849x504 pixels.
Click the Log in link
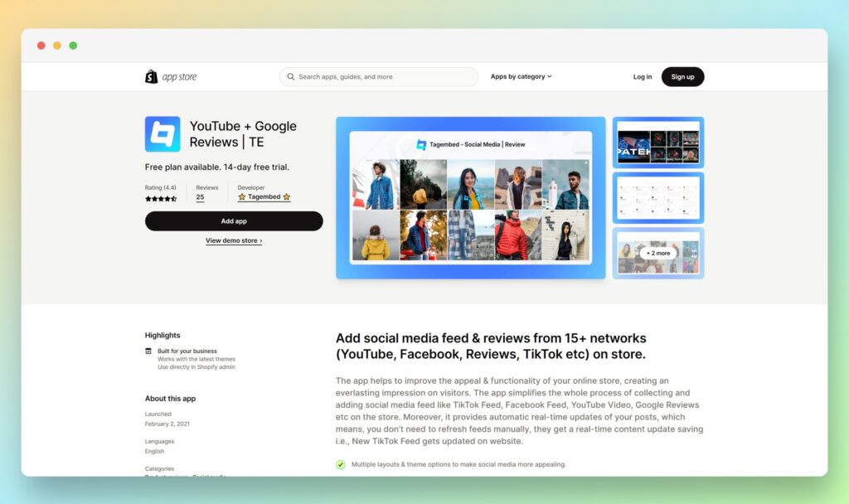pyautogui.click(x=643, y=77)
